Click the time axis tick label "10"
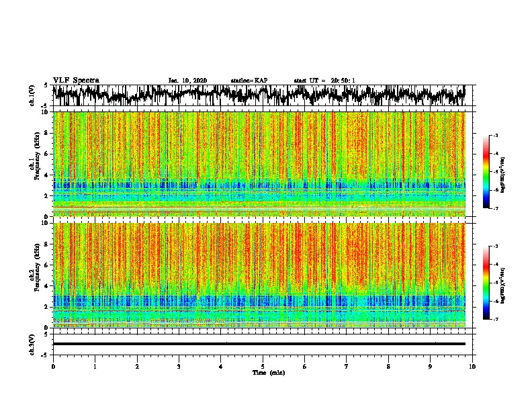Image resolution: width=532 pixels, height=411 pixels. [x=472, y=367]
